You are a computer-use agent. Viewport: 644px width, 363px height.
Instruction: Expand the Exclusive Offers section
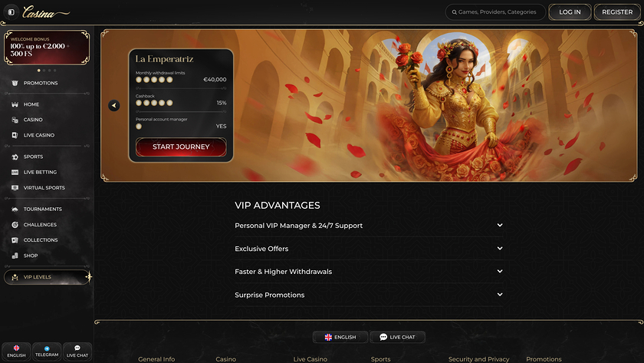(x=369, y=249)
